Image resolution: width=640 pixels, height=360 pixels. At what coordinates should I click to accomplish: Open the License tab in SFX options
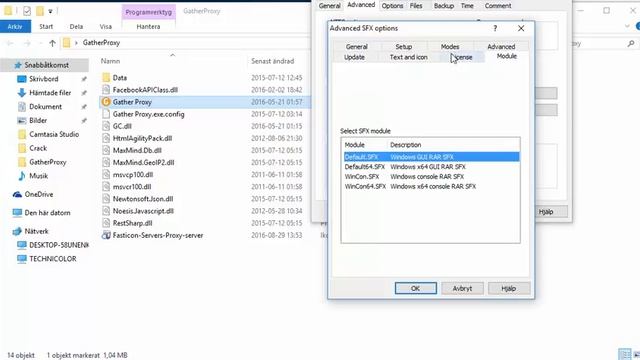click(x=463, y=57)
